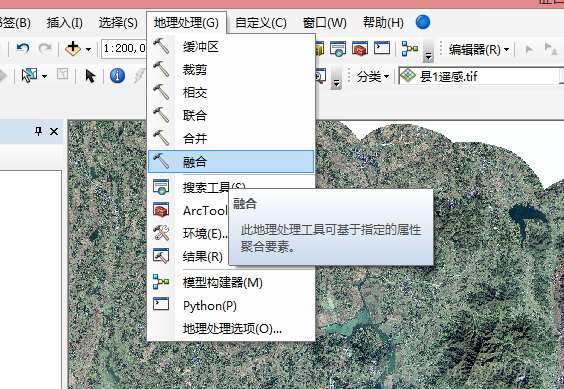Open the 窗口(W) menu

[x=324, y=23]
